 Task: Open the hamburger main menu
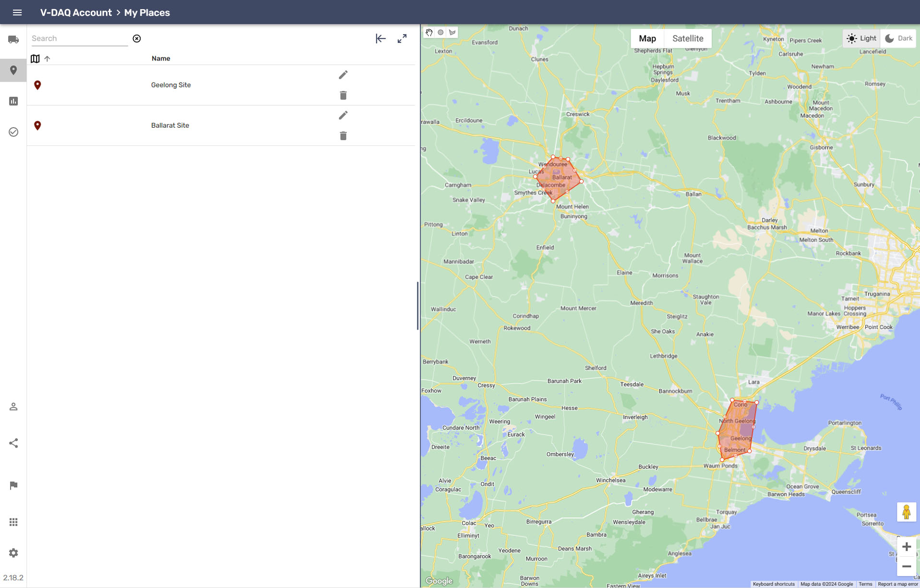tap(17, 12)
